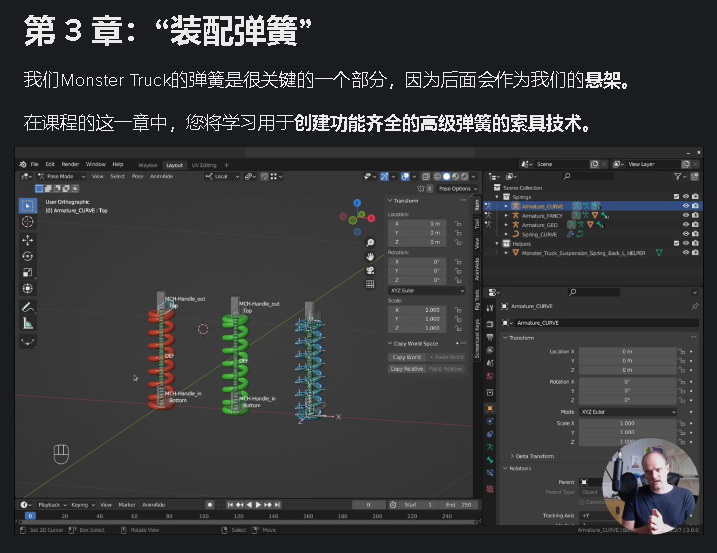This screenshot has width=717, height=553.
Task: Collapse the Springs collection
Action: point(497,197)
